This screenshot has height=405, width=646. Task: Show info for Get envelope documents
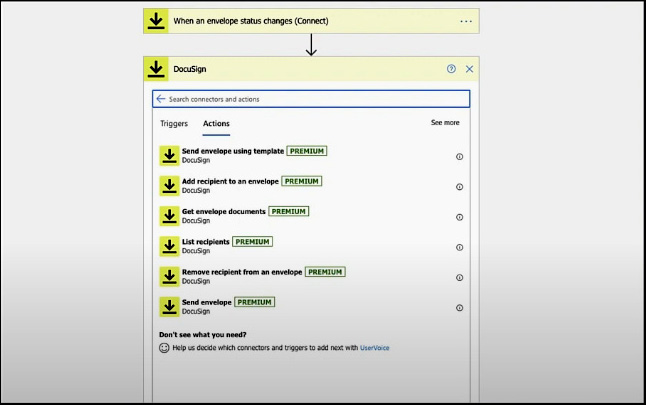click(x=459, y=217)
